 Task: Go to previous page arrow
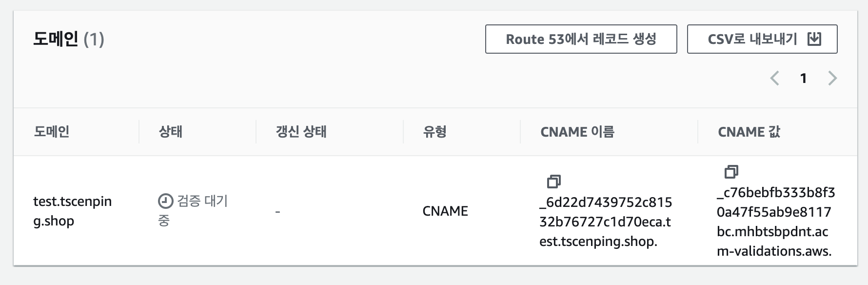[774, 78]
